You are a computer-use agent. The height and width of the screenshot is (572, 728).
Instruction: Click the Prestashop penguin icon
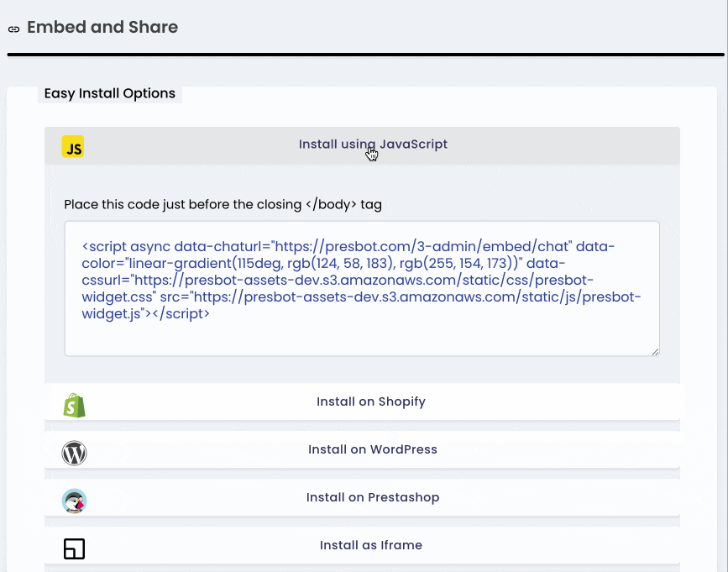point(74,501)
